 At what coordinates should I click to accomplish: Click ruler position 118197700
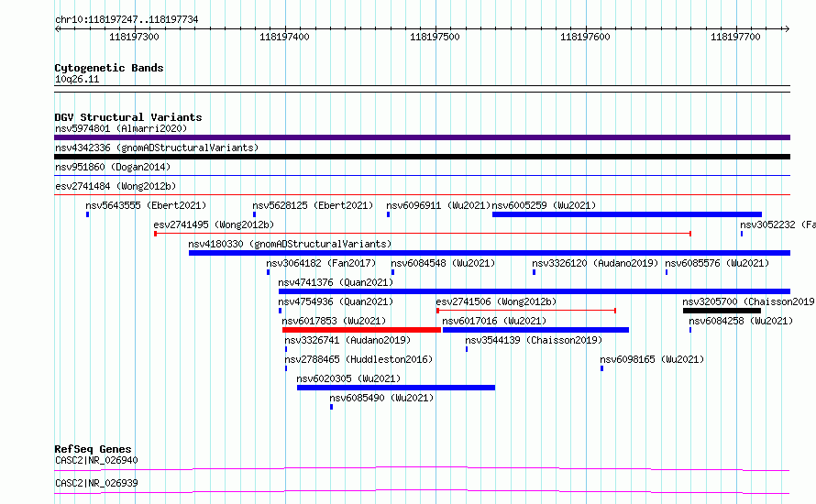point(736,37)
